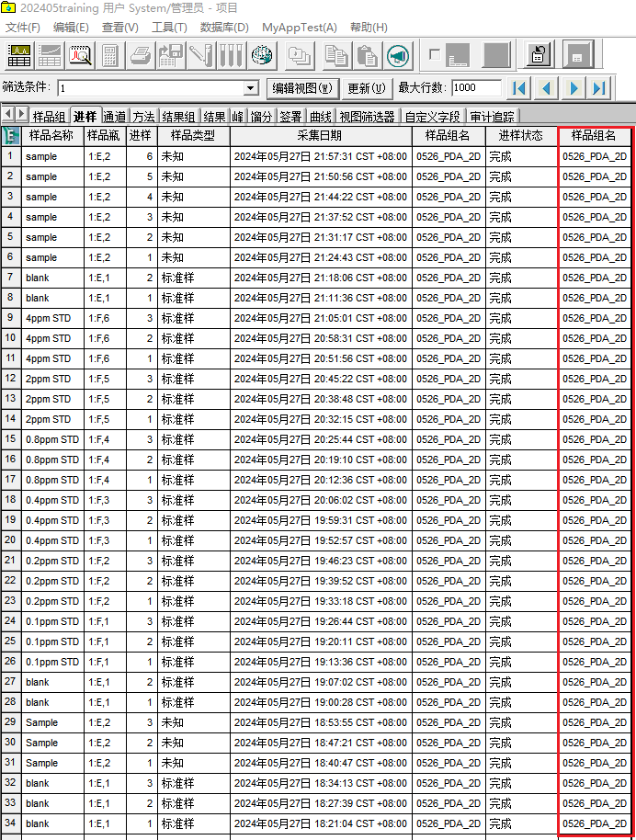Switch to the 审计追踪 tab
The width and height of the screenshot is (636, 840).
point(492,117)
